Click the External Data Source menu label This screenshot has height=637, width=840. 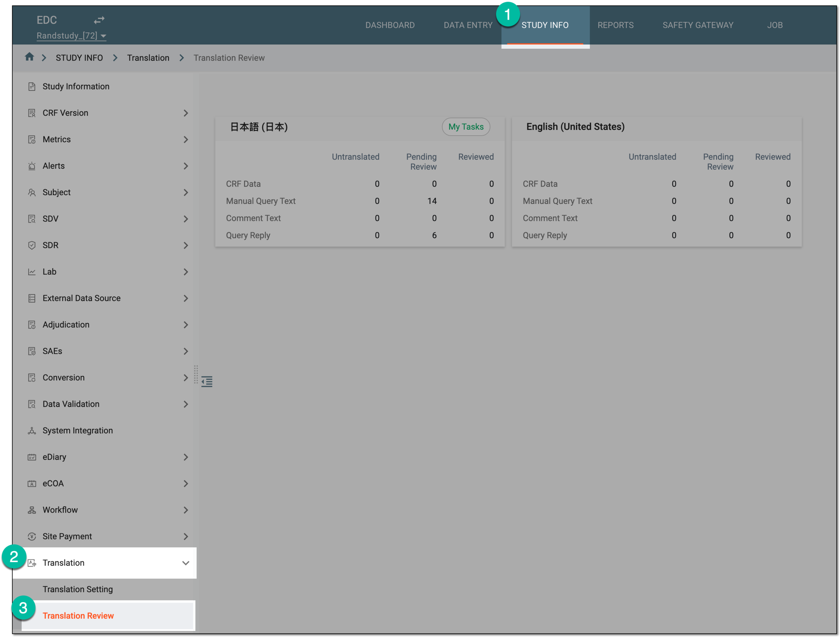82,298
